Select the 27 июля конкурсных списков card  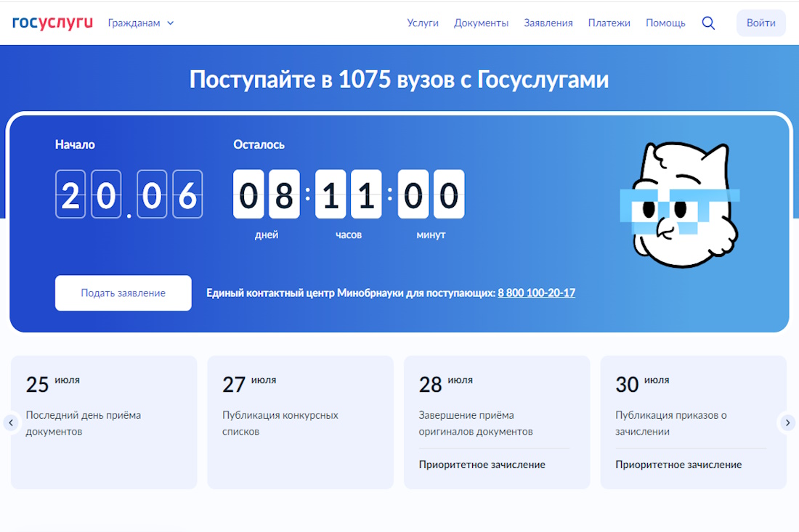point(300,422)
